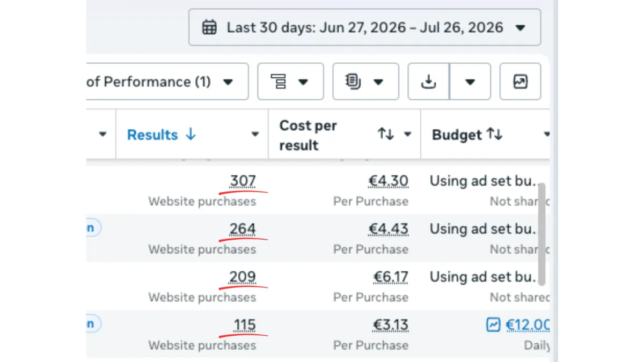
Task: Click Cost per result sort arrows
Action: [x=386, y=134]
